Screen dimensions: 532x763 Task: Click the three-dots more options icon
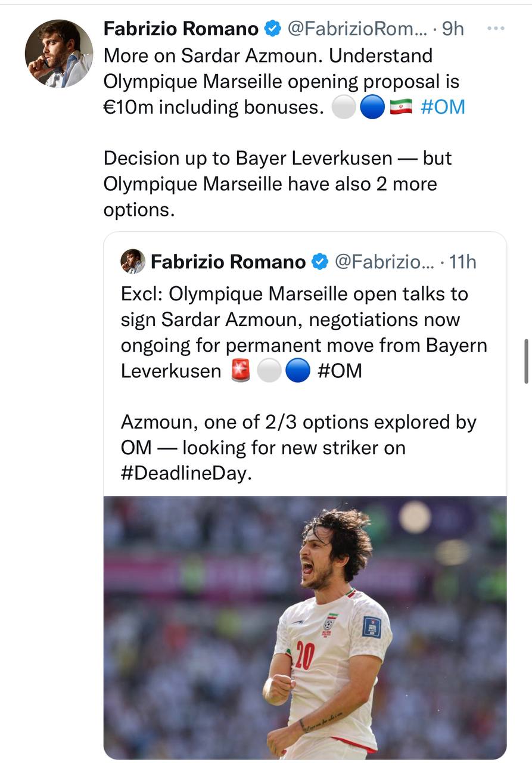point(496,28)
